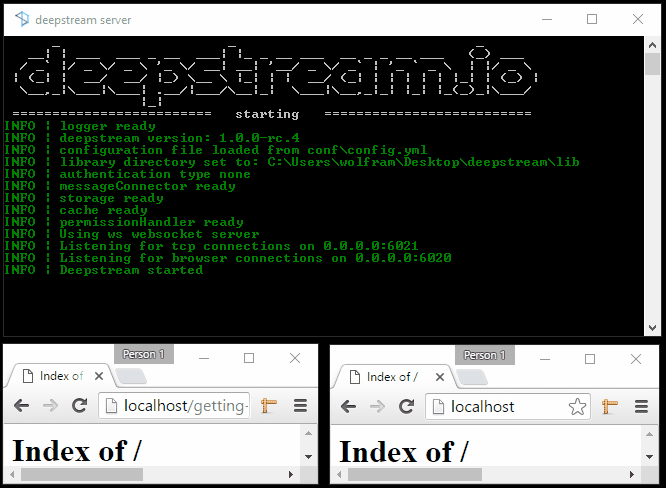
Task: Click 'library directory set to' log line
Action: [319, 162]
